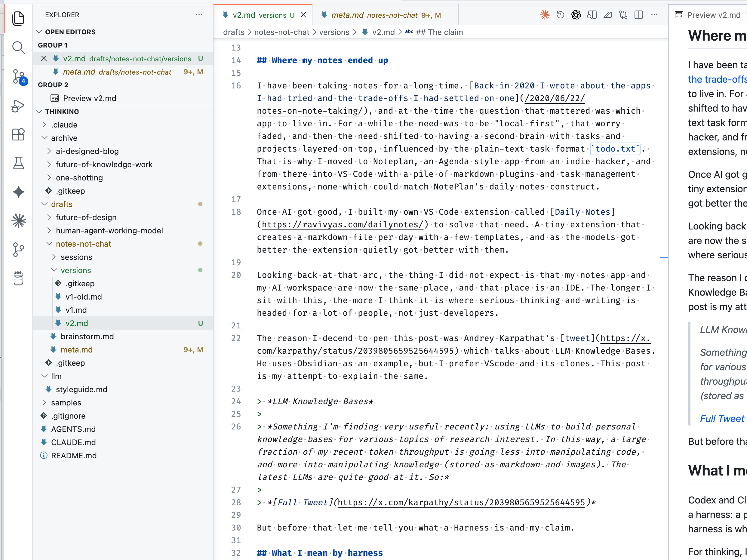Expand the .claude folder
The image size is (747, 560).
tap(44, 125)
